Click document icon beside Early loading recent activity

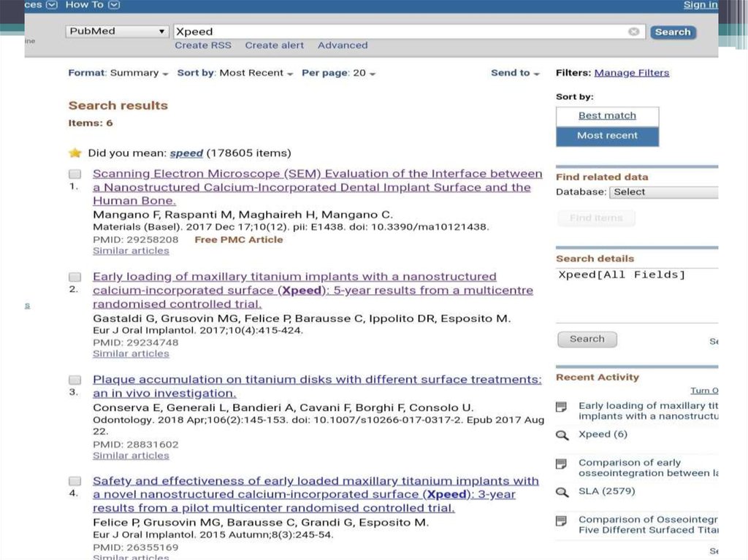click(x=562, y=407)
